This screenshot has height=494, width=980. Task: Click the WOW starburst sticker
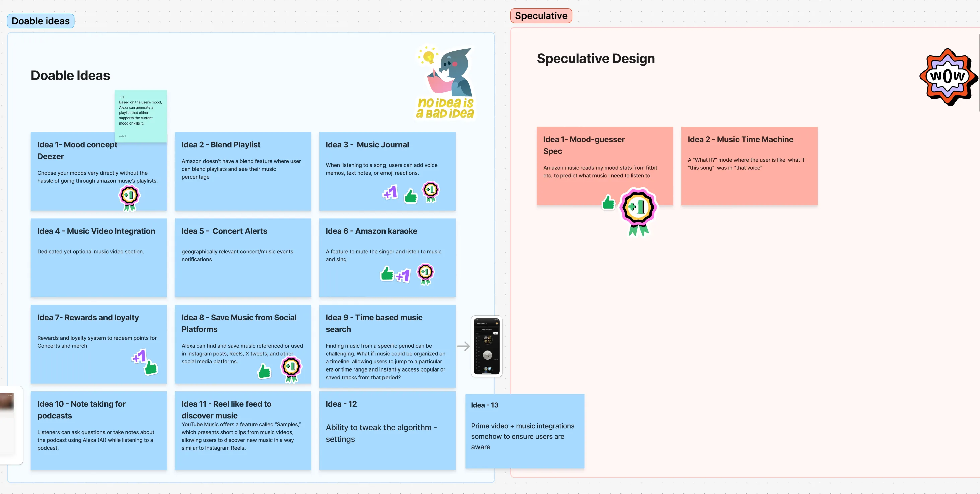947,76
